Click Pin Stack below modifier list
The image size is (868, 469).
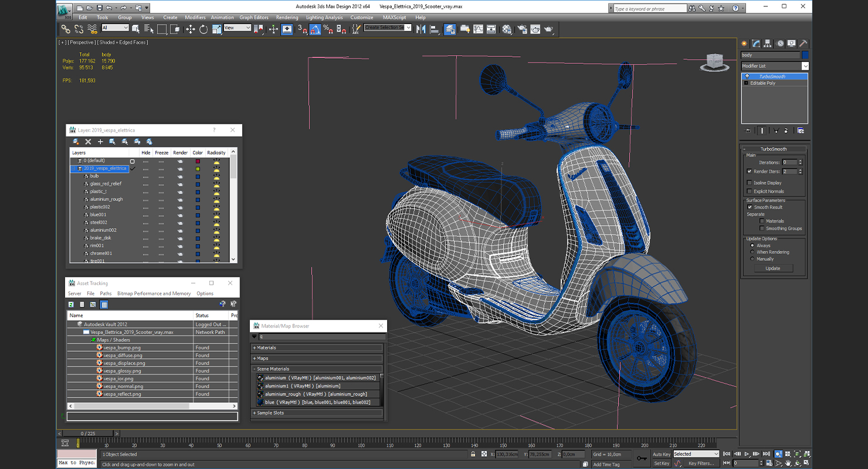tap(748, 131)
